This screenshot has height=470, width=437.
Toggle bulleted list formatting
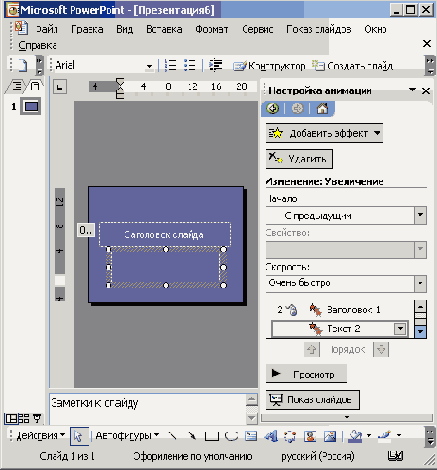coord(190,65)
